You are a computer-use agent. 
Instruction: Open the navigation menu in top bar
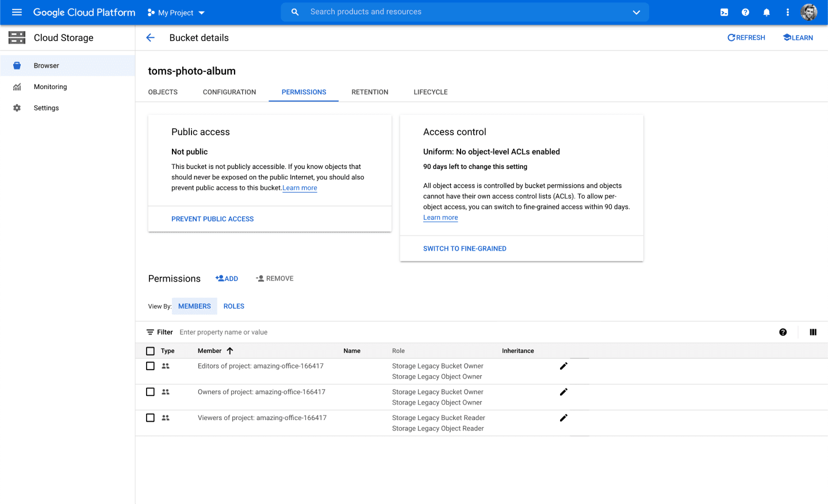click(x=17, y=12)
